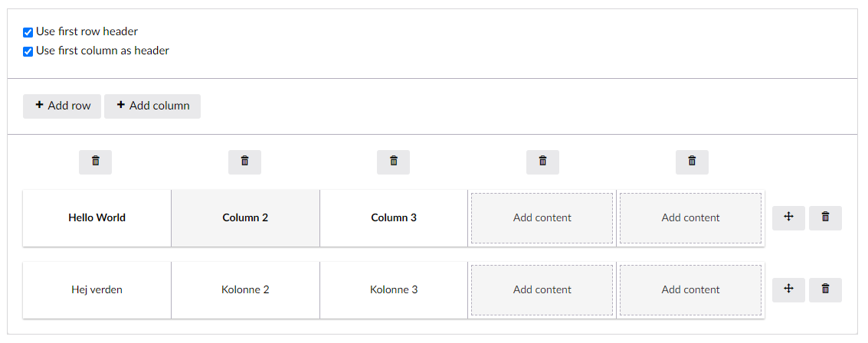This screenshot has width=868, height=343.
Task: Click trash icon above Column 2
Action: pyautogui.click(x=244, y=162)
